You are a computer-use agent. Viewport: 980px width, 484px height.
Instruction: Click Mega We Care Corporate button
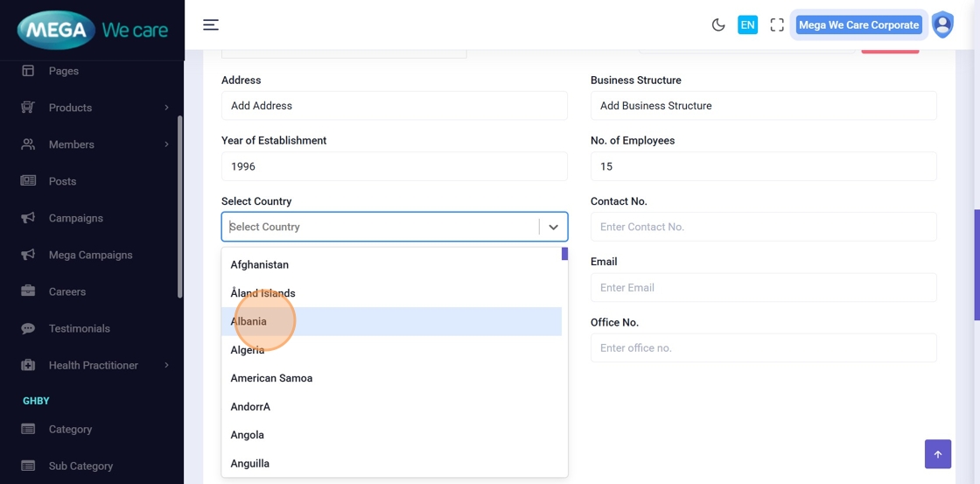[858, 25]
